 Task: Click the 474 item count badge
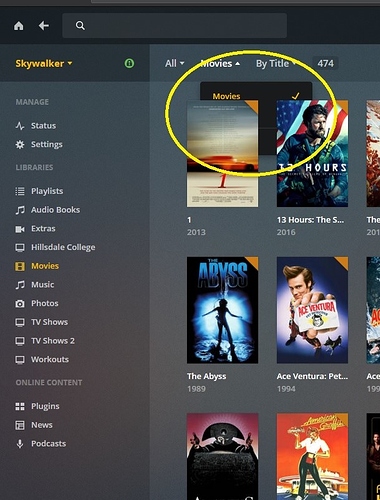[x=325, y=63]
